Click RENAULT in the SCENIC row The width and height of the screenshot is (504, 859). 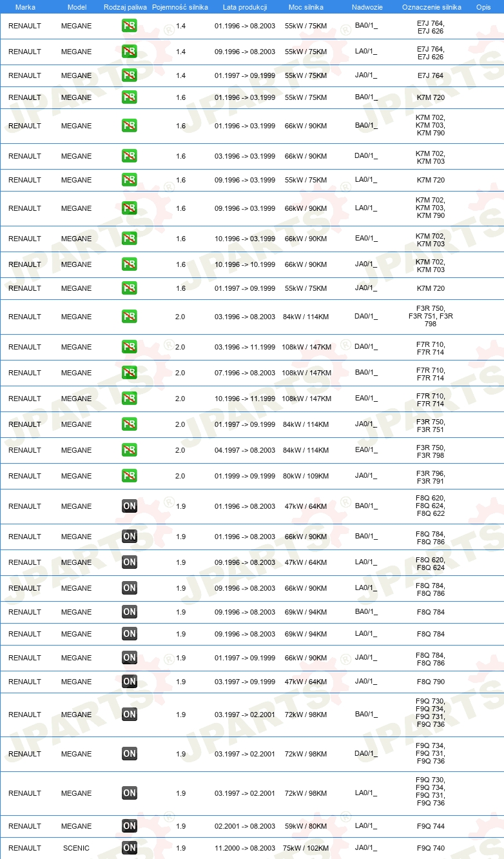[24, 848]
